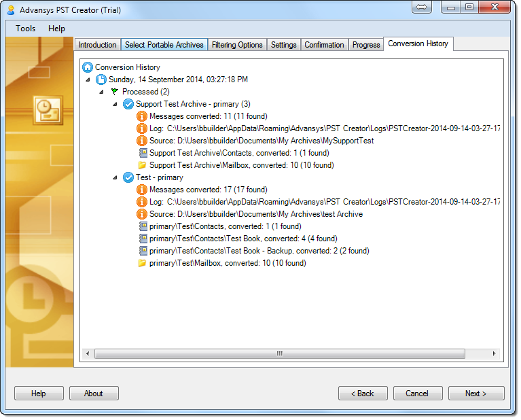521x420 pixels.
Task: Click the info icon beside the MySupportTest source
Action: point(142,141)
